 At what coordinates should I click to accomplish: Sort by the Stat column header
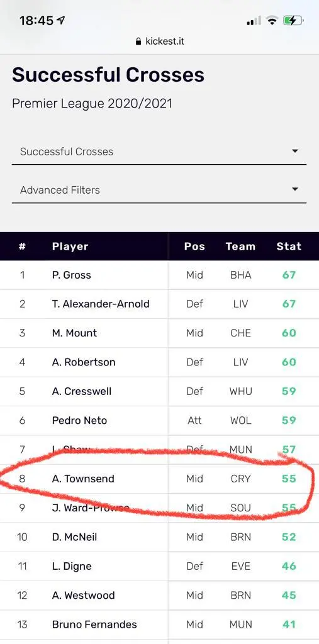tap(289, 246)
